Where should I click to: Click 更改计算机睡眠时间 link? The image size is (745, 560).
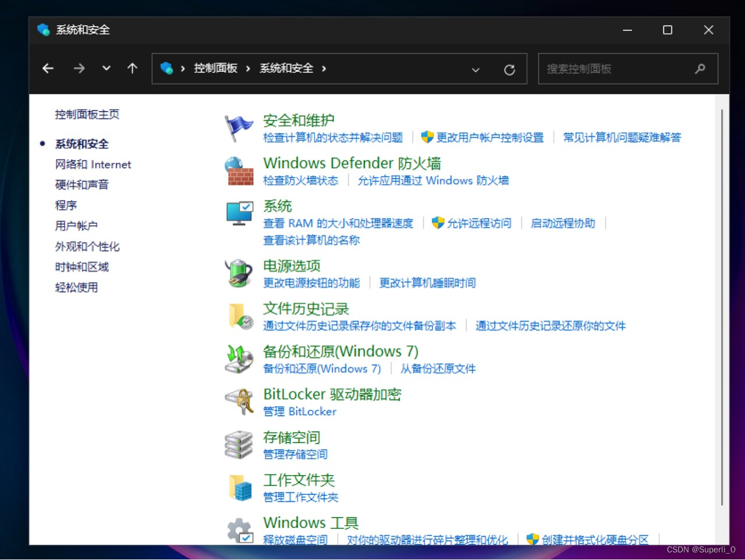click(427, 283)
